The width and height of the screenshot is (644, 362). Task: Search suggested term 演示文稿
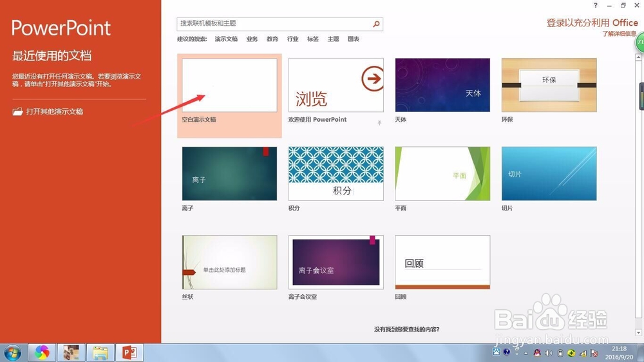point(226,39)
